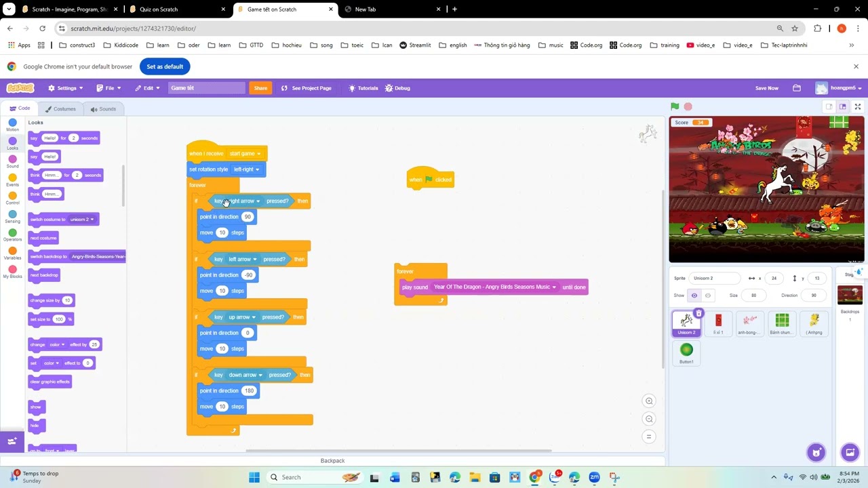Open the Add Extension button
Screen dimensions: 868x488
click(12, 441)
